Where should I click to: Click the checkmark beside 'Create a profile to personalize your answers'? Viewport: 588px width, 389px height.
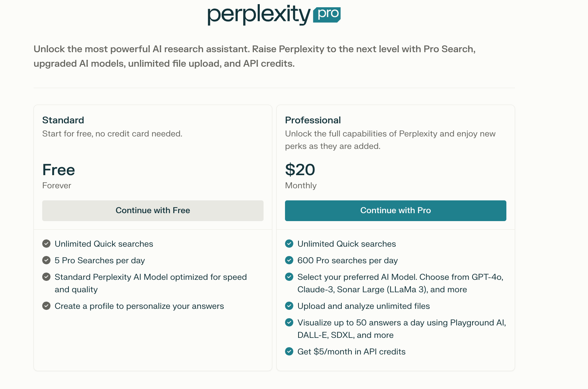click(x=46, y=306)
